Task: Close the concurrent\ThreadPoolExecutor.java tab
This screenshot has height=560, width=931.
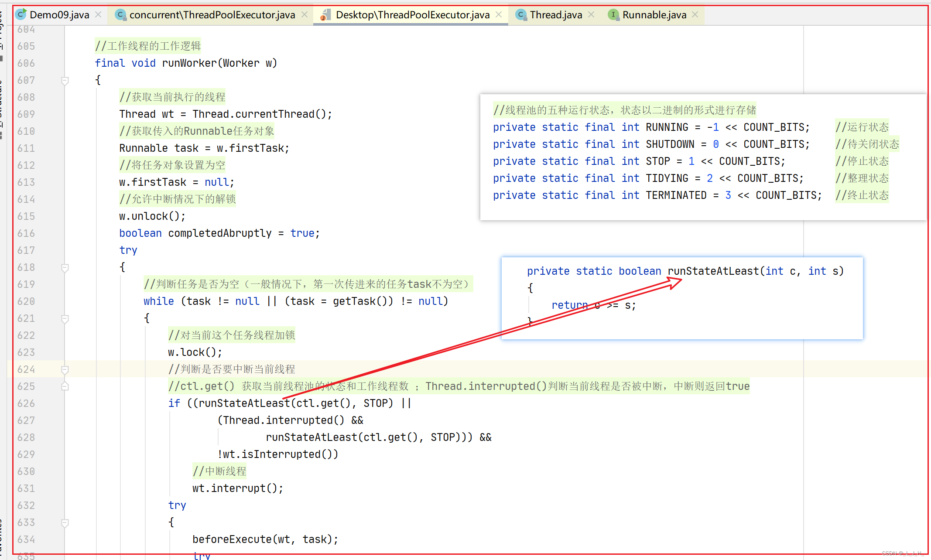Action: click(305, 15)
